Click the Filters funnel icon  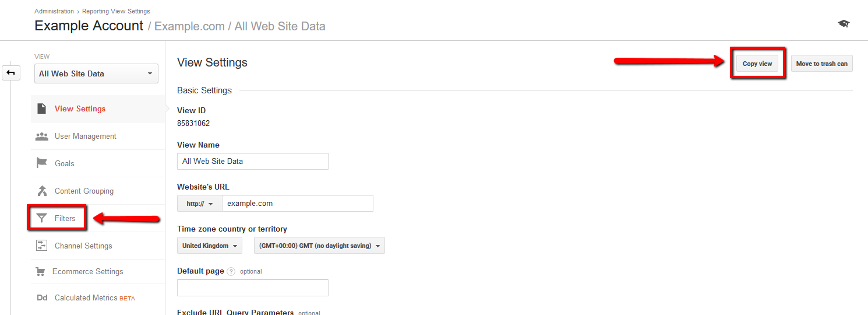point(41,218)
